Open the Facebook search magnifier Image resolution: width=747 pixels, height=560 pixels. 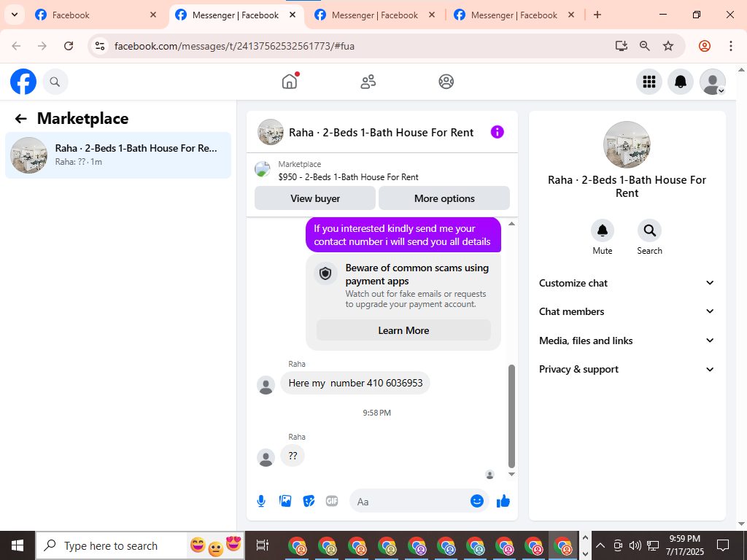(55, 82)
